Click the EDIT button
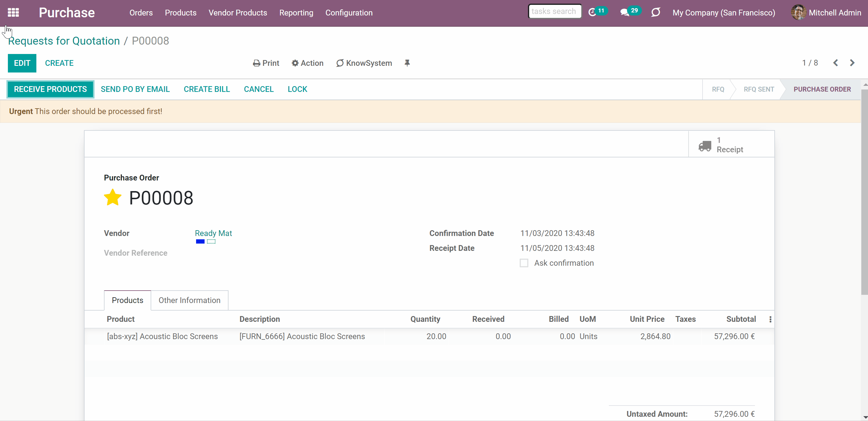The height and width of the screenshot is (421, 868). tap(22, 63)
